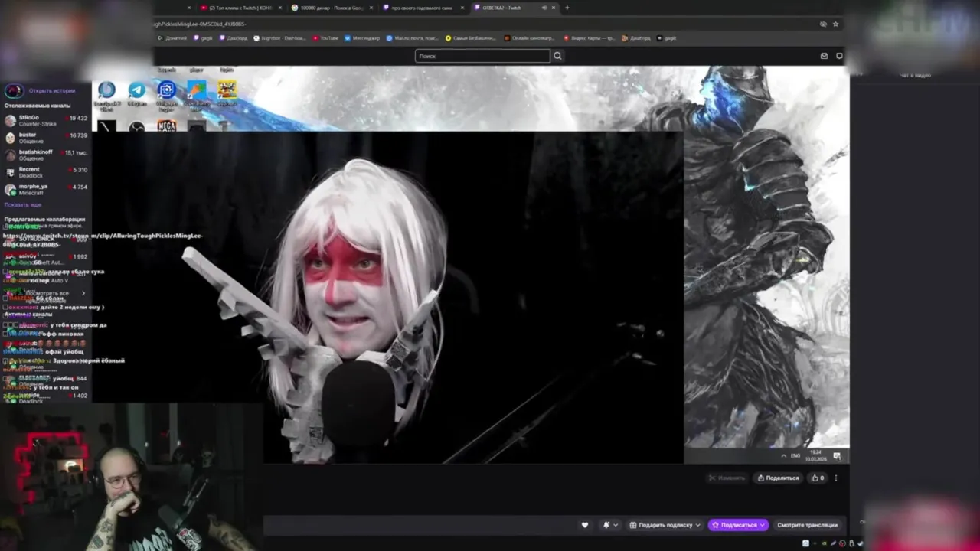Mute audio on the ОТВЕТКА Twitch tab
980x551 pixels.
544,8
